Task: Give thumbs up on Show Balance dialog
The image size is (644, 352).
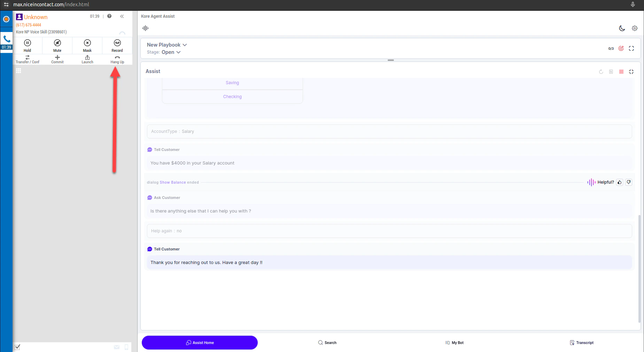Action: pyautogui.click(x=619, y=182)
